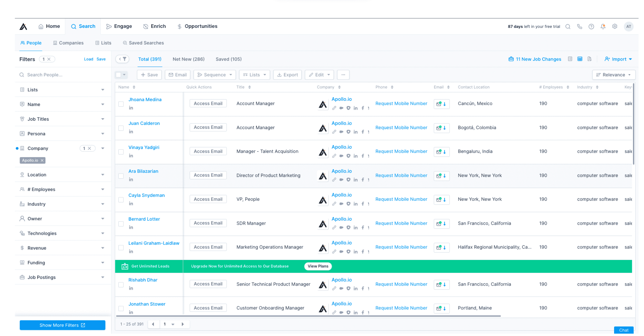The height and width of the screenshot is (336, 644).
Task: Click email status icon for Bernard Lotter
Action: click(441, 224)
